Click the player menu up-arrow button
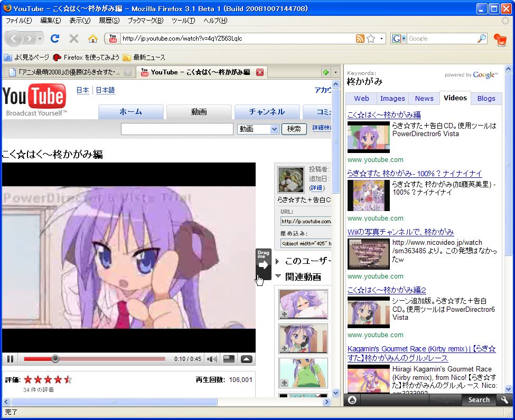 pyautogui.click(x=246, y=359)
